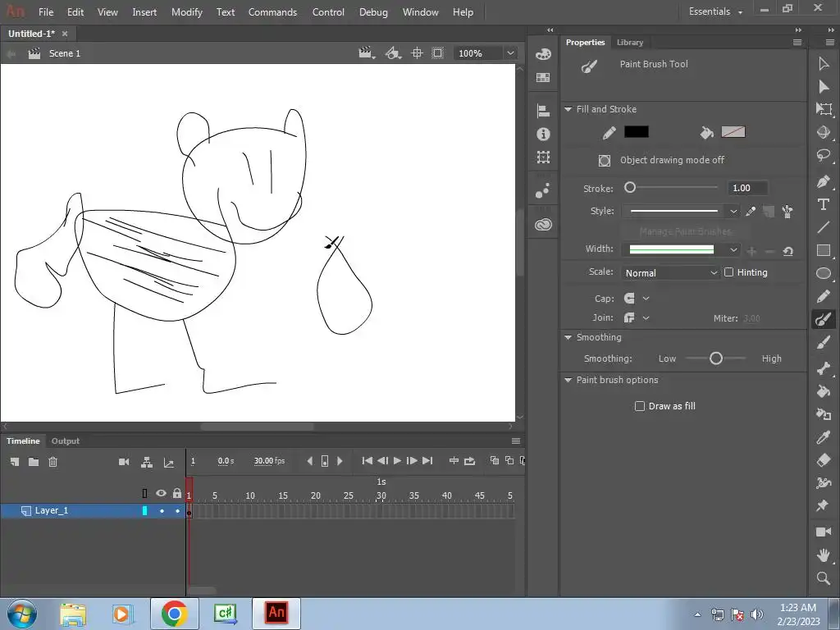Select the 3D Rotation tool
The image size is (840, 630).
(x=824, y=132)
